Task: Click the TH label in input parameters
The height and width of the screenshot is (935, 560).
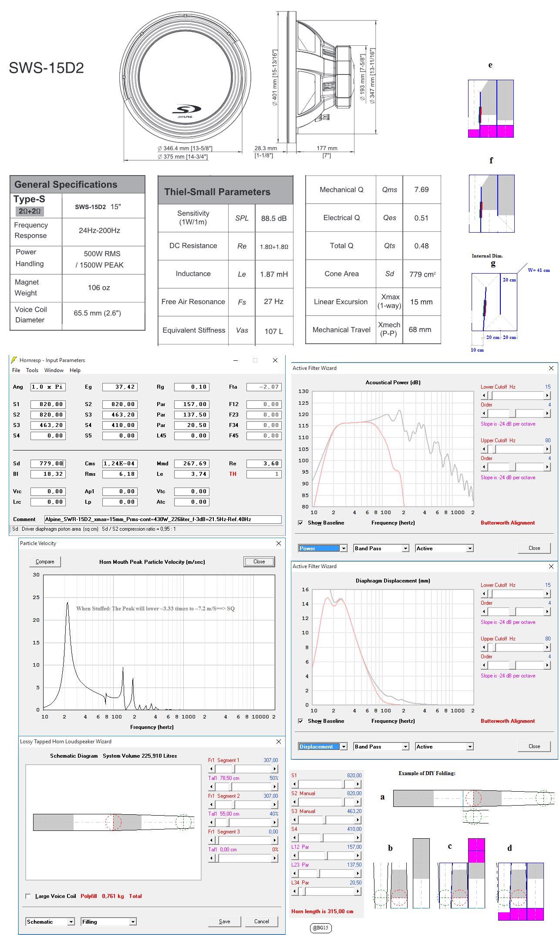Action: click(233, 474)
